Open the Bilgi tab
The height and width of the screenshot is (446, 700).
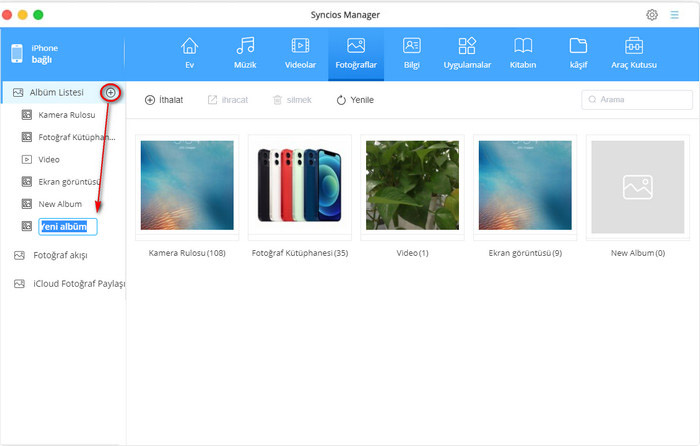click(x=412, y=54)
